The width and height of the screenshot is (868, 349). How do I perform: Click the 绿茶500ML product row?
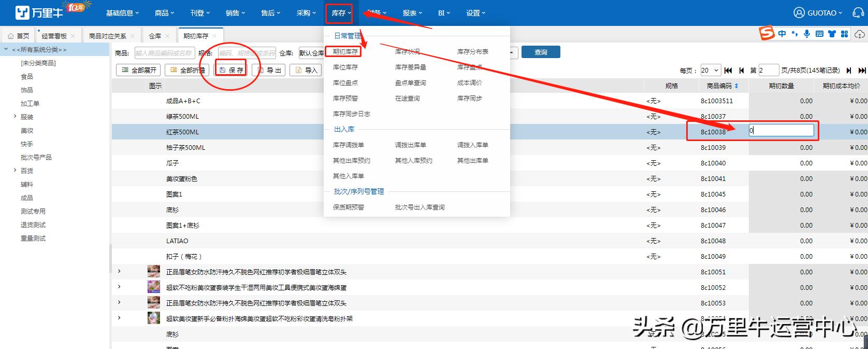[x=489, y=117]
